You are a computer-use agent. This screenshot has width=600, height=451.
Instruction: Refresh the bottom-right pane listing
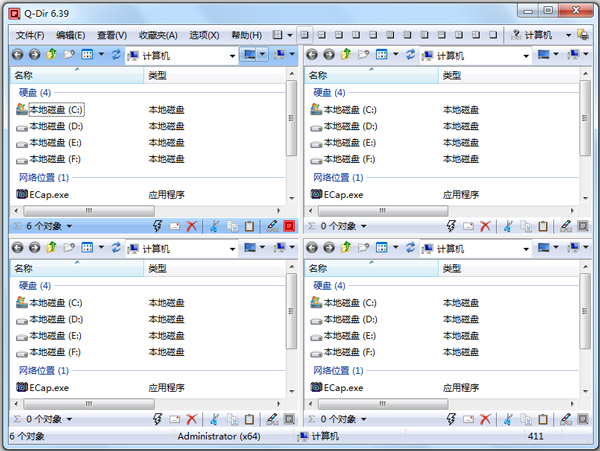[410, 247]
